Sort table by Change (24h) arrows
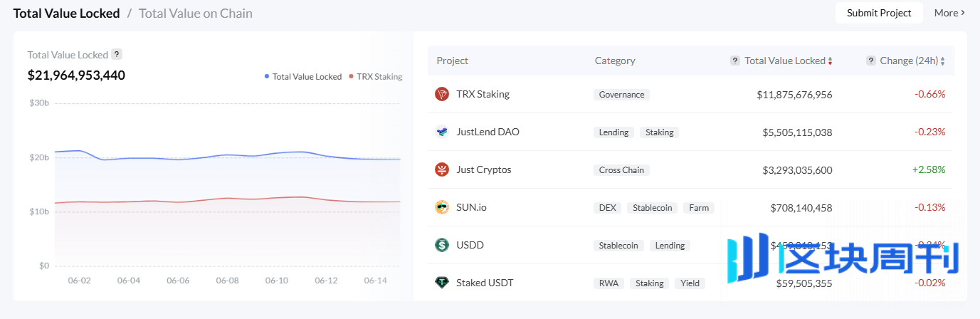The image size is (980, 319). point(943,61)
